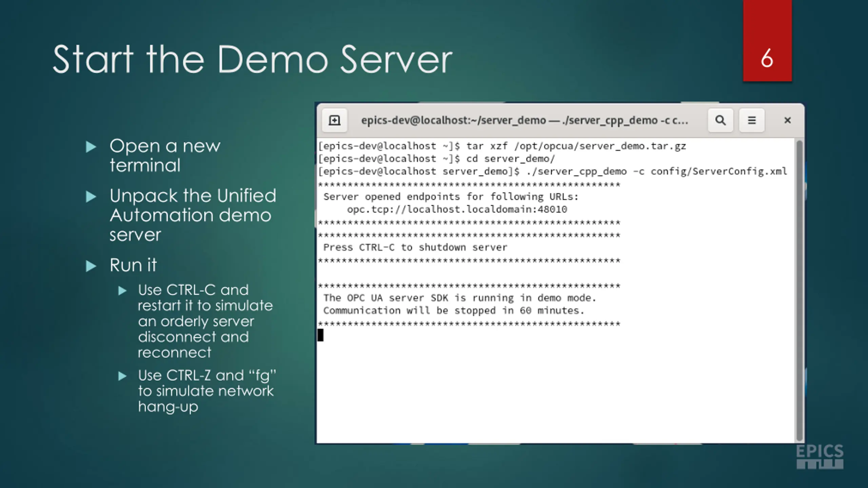Click the opc.tcp://localhost.localdomain:48010 URL
Viewport: 868px width, 488px height.
(457, 209)
